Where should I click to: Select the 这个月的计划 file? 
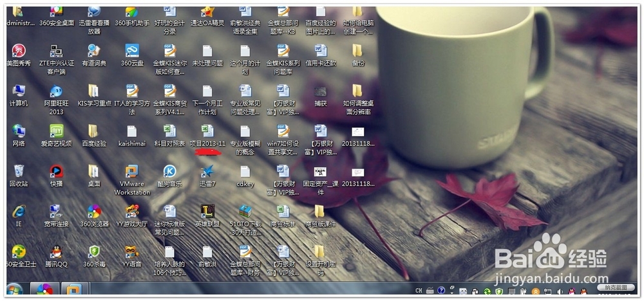coord(245,59)
